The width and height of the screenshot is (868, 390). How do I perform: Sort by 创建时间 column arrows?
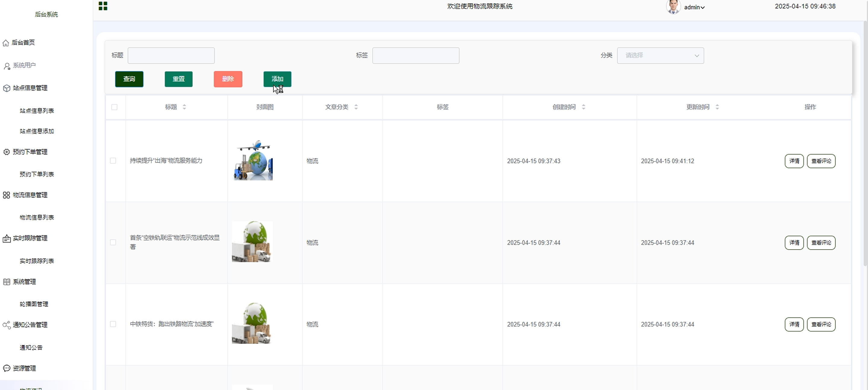583,107
